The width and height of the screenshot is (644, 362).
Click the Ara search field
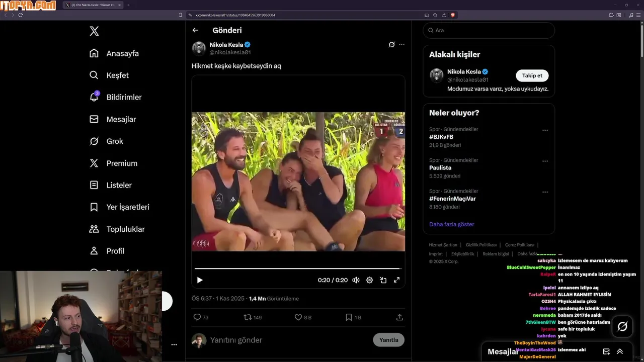[x=489, y=30]
